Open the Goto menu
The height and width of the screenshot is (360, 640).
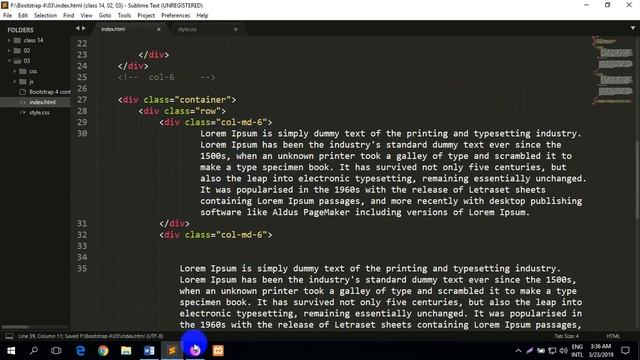click(x=105, y=16)
